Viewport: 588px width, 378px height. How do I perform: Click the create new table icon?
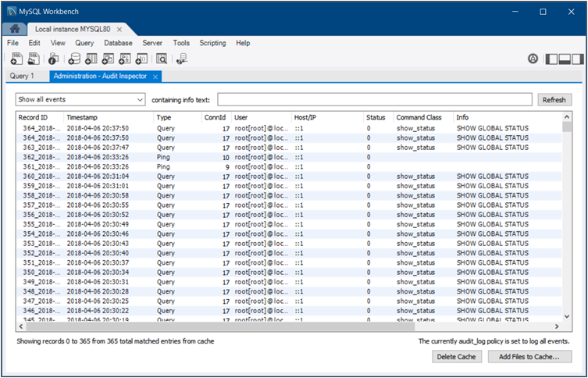point(91,59)
